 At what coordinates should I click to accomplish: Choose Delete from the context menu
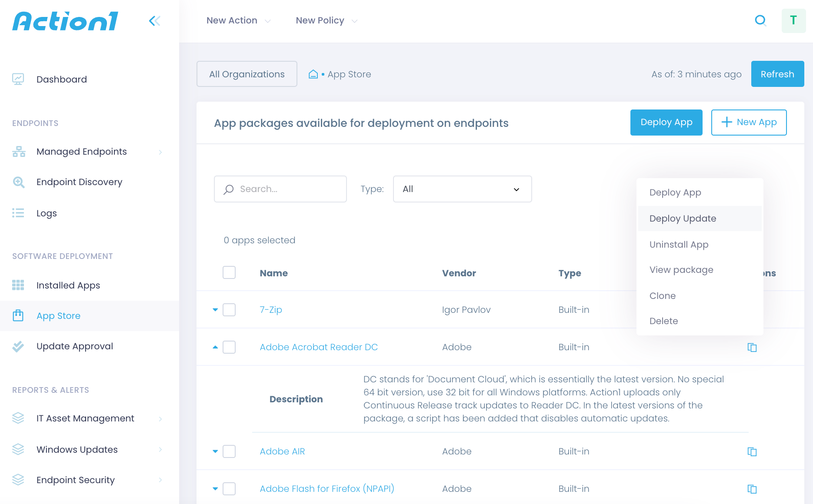point(700,321)
